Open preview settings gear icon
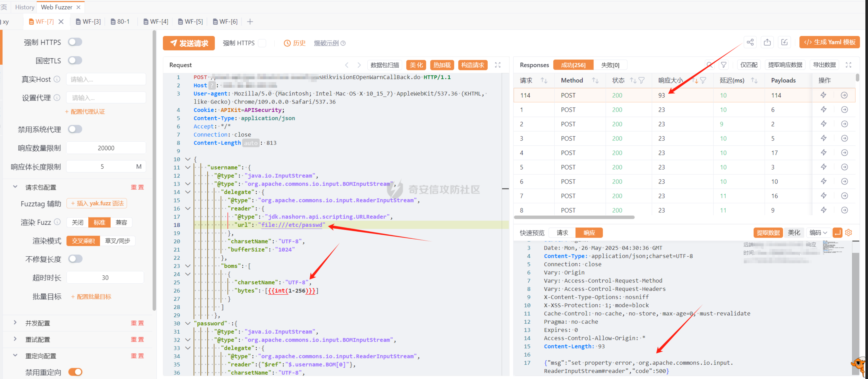 [x=848, y=232]
